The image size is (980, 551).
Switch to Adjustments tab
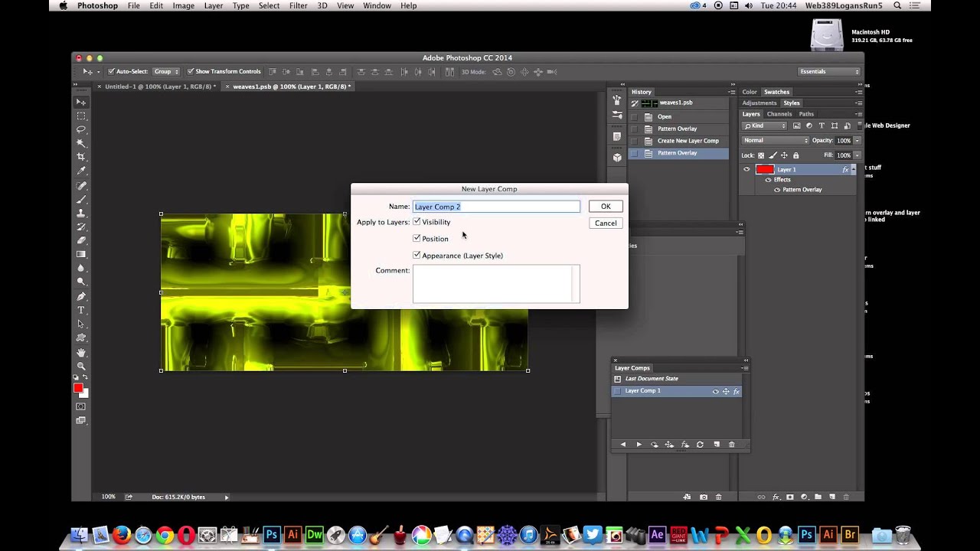pyautogui.click(x=759, y=103)
